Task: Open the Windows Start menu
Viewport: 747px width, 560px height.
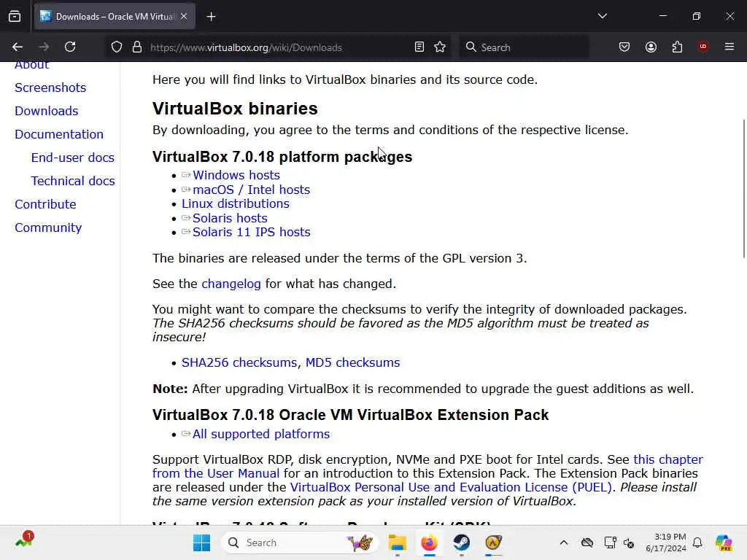Action: point(201,542)
